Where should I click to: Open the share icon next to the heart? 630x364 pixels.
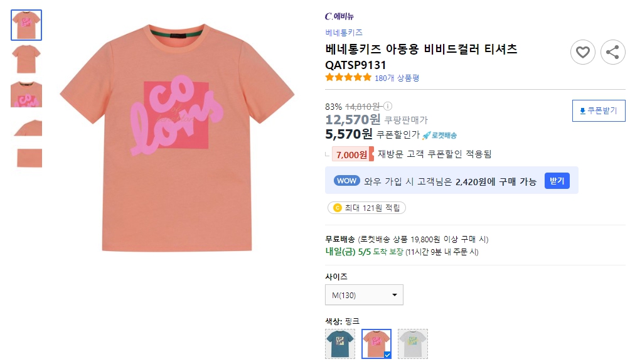pyautogui.click(x=613, y=52)
